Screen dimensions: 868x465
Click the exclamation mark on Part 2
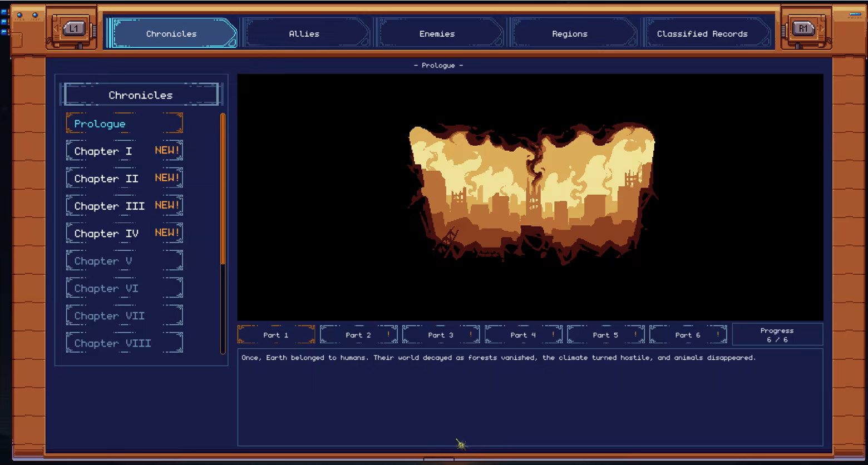[388, 335]
